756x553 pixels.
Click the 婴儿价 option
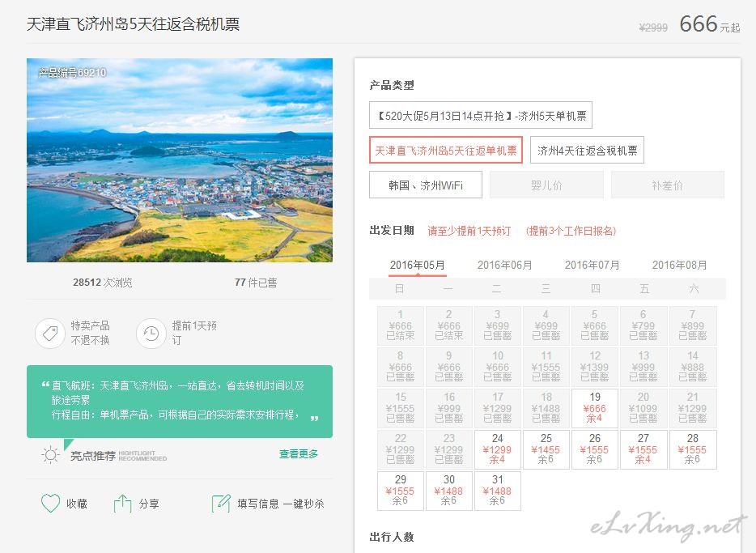pyautogui.click(x=546, y=185)
